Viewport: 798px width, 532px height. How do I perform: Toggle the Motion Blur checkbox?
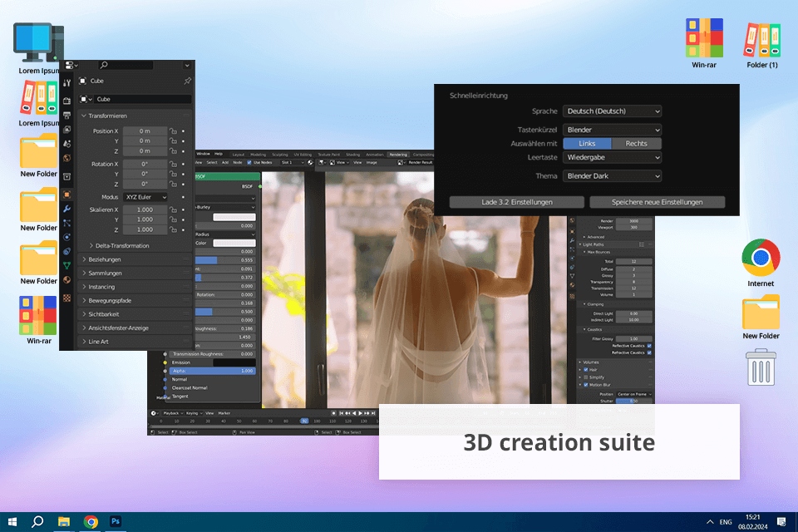(586, 385)
